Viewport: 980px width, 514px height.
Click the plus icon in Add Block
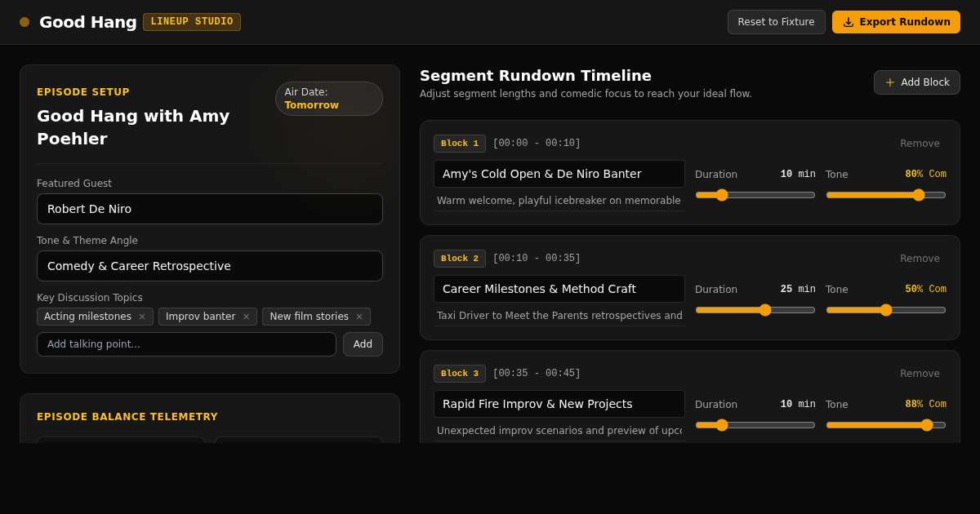pyautogui.click(x=890, y=82)
